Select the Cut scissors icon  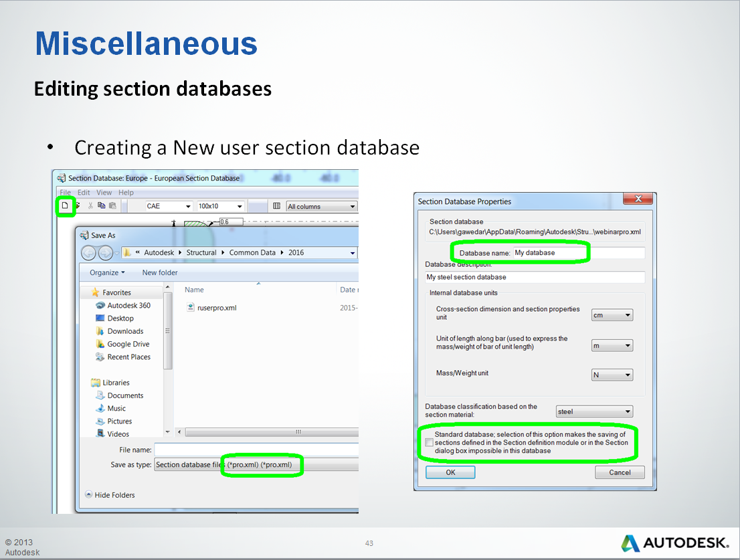[x=90, y=206]
